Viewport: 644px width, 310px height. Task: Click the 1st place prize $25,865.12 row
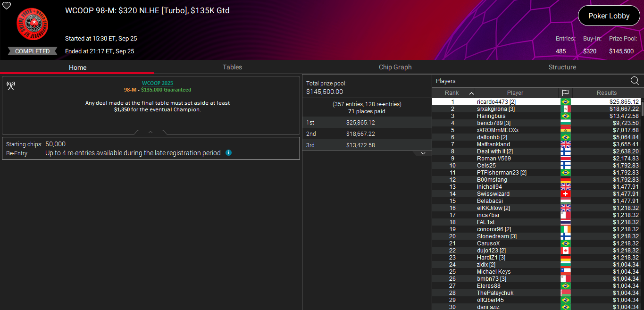367,123
